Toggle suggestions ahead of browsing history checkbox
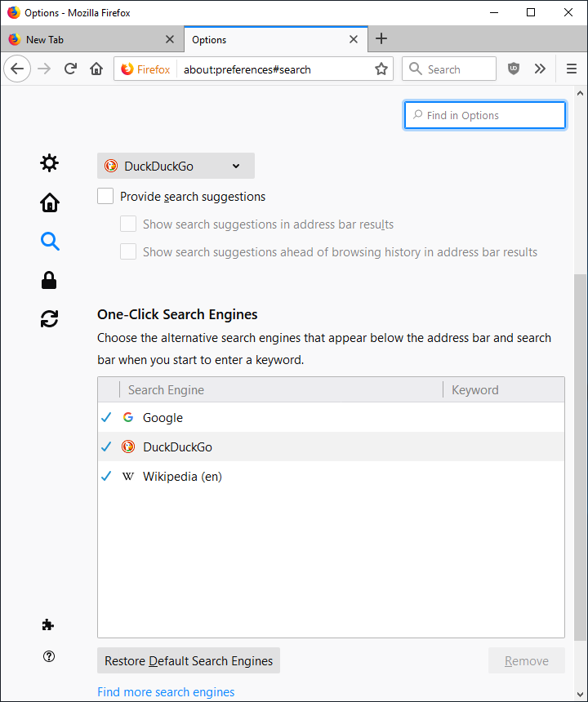The image size is (588, 702). [128, 251]
